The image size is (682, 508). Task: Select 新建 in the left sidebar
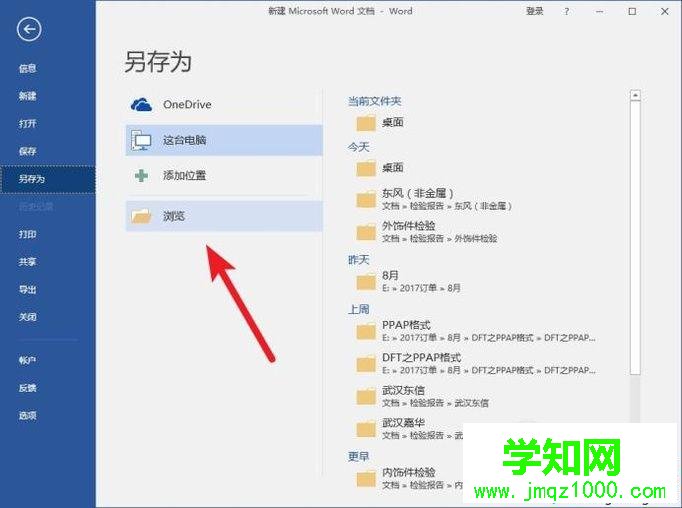(x=27, y=96)
